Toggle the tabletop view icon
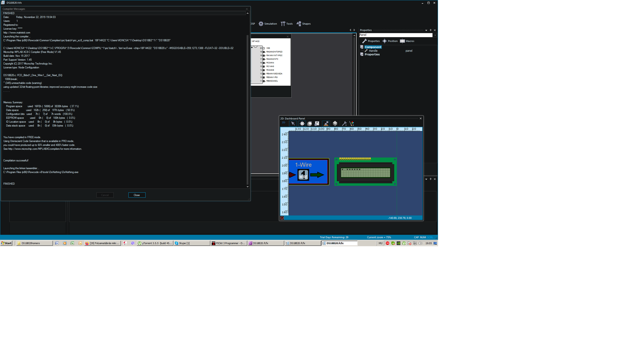The height and width of the screenshot is (362, 644). [x=326, y=124]
